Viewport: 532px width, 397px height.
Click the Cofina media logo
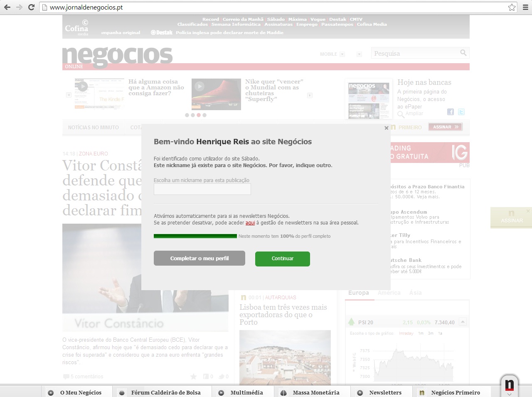76,28
